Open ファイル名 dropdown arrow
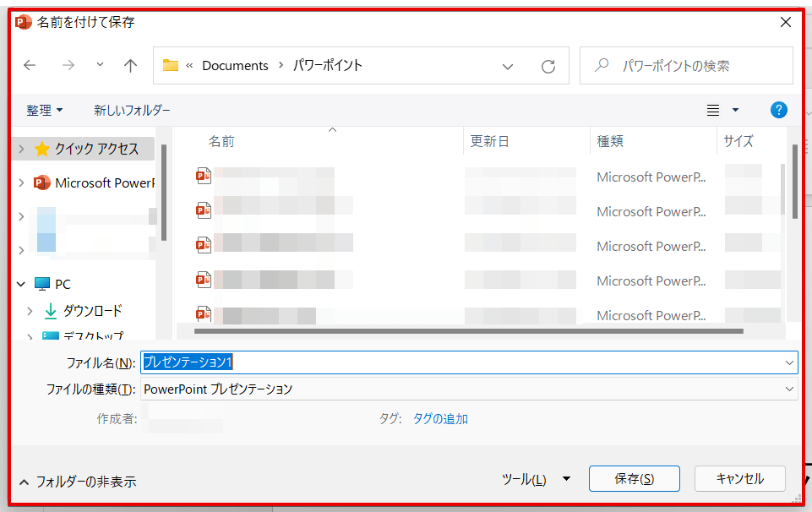This screenshot has width=812, height=512. tap(789, 363)
